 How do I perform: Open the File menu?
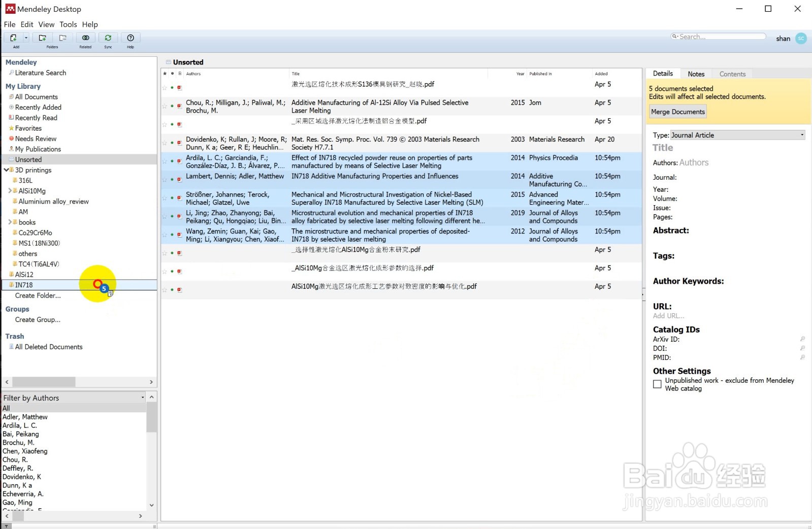(x=10, y=24)
